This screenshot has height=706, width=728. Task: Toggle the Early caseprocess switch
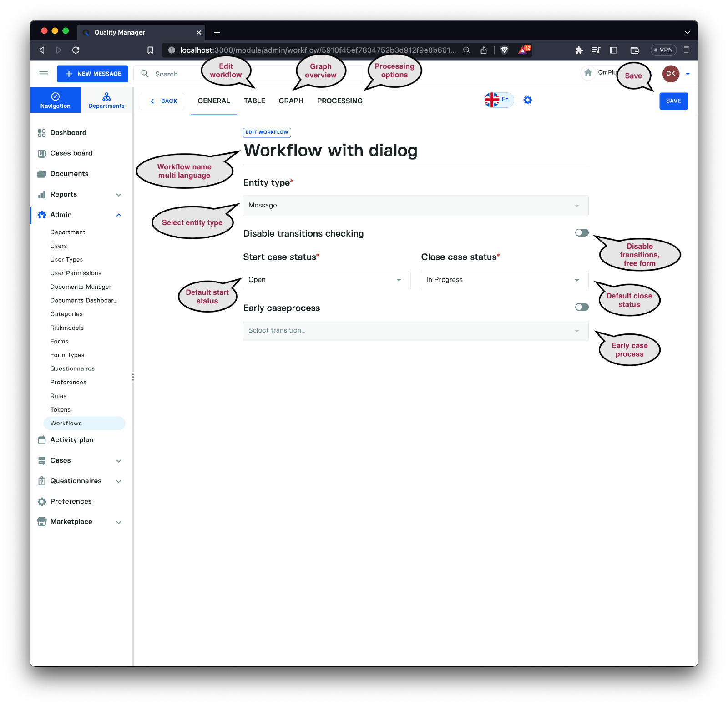[x=581, y=307]
